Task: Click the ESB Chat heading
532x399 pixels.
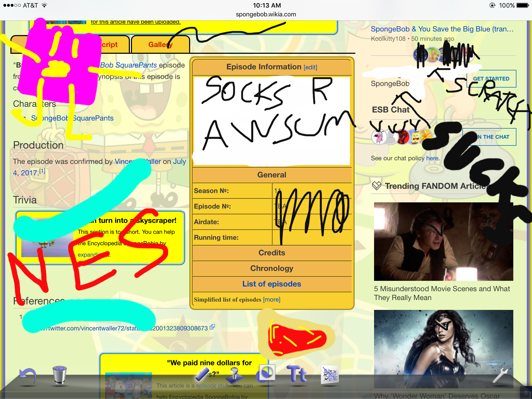Action: [391, 110]
